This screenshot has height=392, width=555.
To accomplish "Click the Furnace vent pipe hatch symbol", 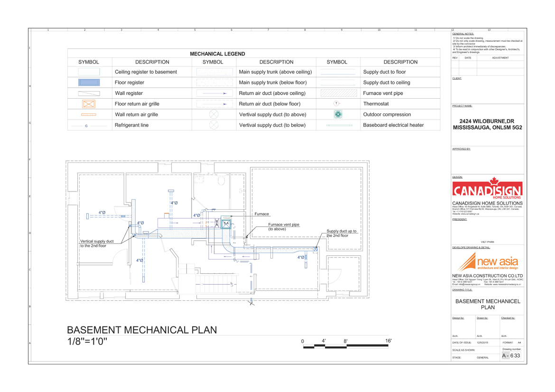I will pyautogui.click(x=337, y=93).
